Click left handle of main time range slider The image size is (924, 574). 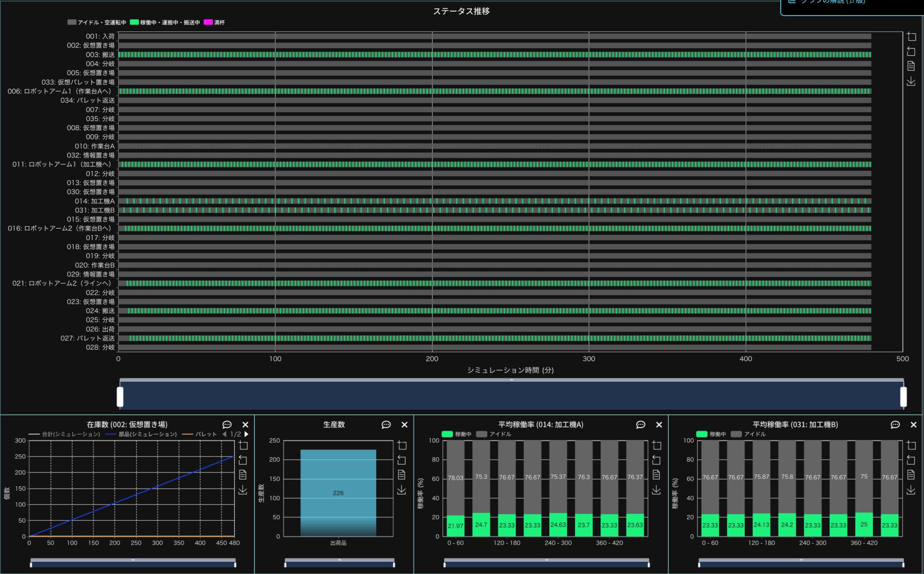[x=120, y=397]
